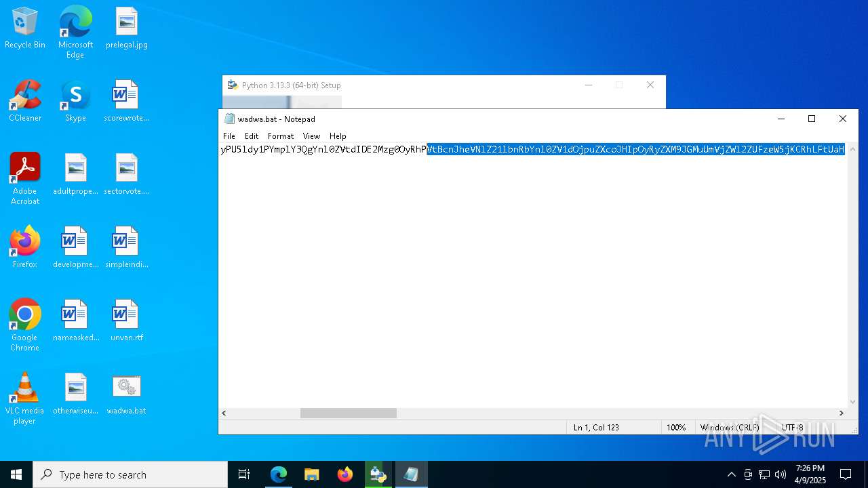Switch to Notepad taskbar item
The image size is (868, 488).
pos(412,474)
